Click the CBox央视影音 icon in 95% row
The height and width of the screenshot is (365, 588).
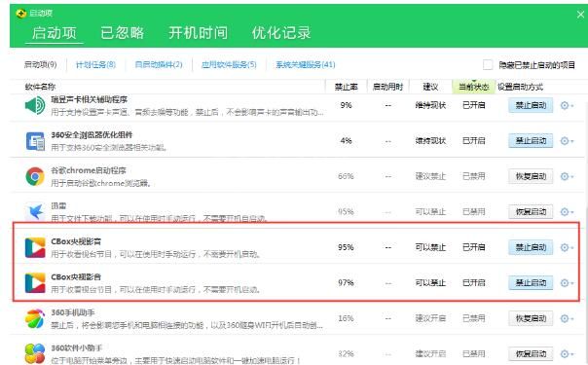tap(35, 247)
